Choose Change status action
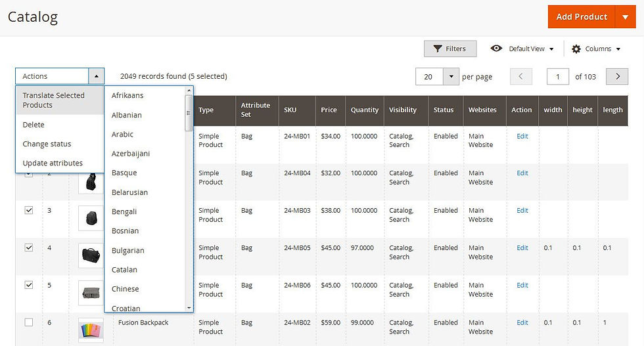The image size is (644, 346). [x=60, y=144]
